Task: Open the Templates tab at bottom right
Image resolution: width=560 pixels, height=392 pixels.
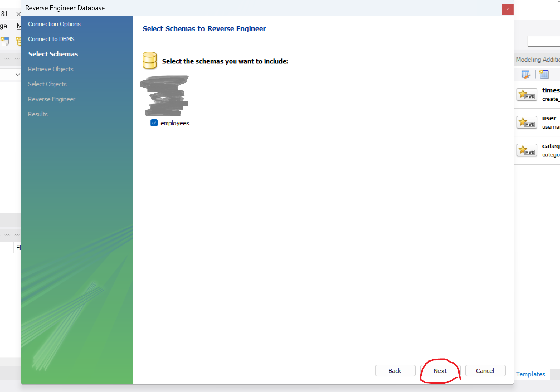Action: pos(530,374)
